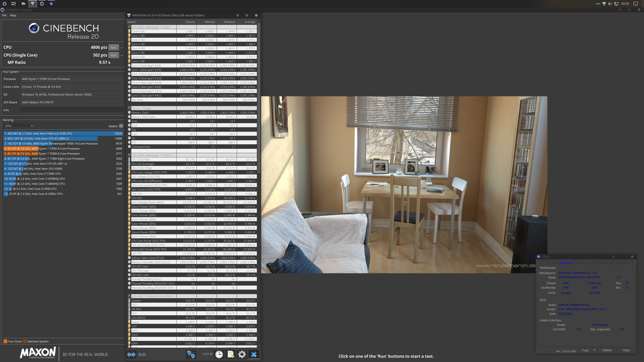Select the Core 3 Clock (perf #1/2) row
The width and height of the screenshot is (644, 362).
pyautogui.click(x=192, y=78)
